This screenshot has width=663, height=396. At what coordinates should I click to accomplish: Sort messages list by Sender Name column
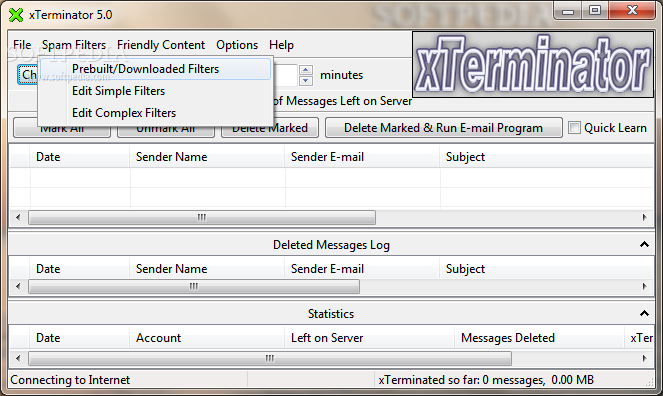207,157
